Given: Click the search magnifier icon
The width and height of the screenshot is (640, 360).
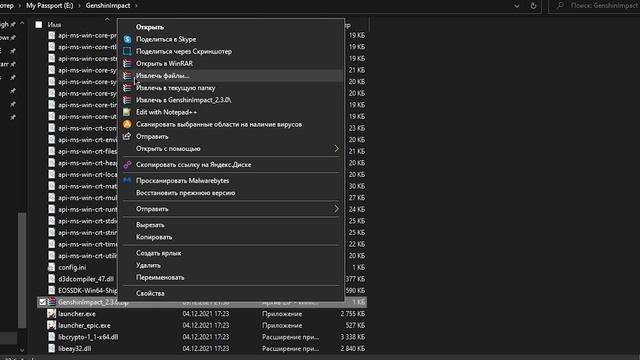Looking at the screenshot, I should point(560,6).
